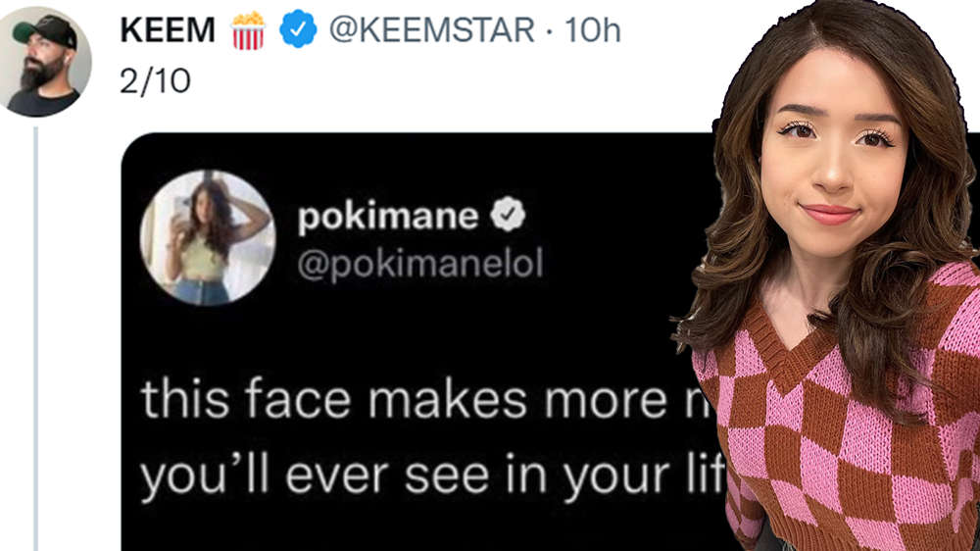Click the 10h tweet timestamp
The image size is (980, 551).
593,30
